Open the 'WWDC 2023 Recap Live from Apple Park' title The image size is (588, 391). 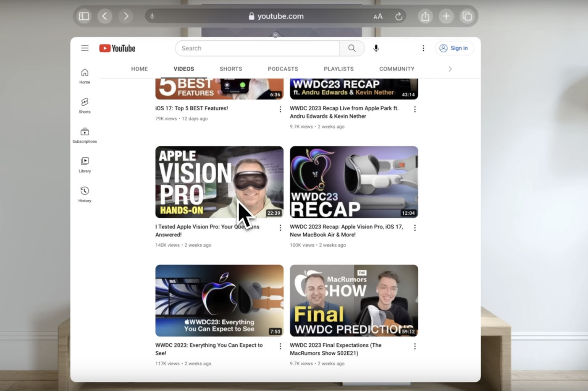pos(344,112)
